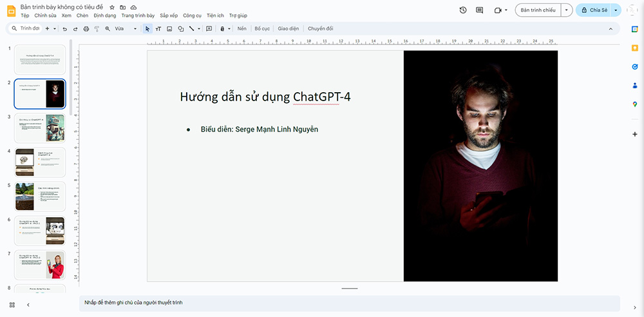Open Google Keep in side panel

click(x=635, y=48)
